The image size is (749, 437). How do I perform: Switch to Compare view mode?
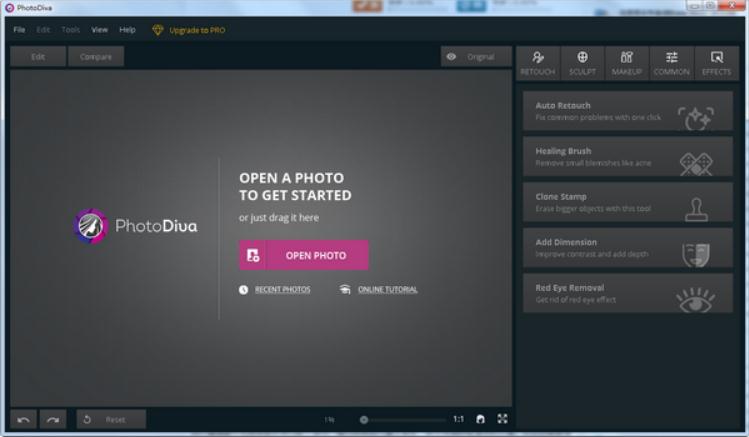click(96, 57)
